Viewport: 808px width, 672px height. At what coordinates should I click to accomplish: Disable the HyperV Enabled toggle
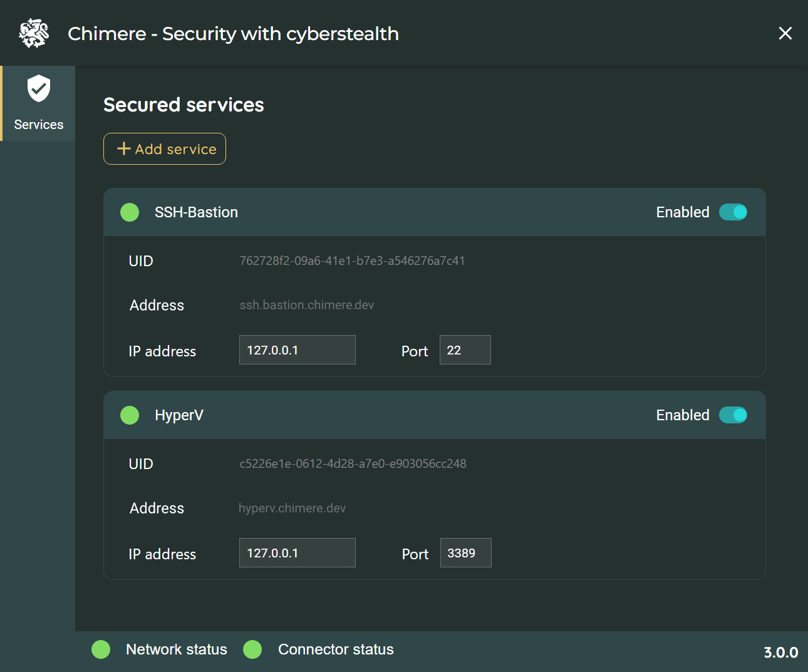733,415
